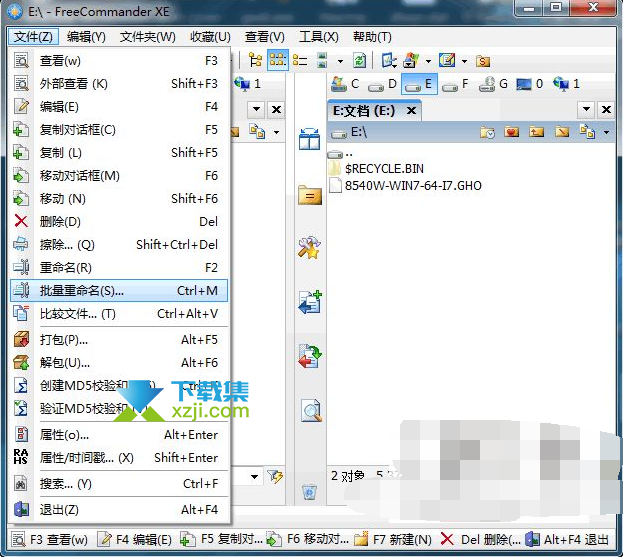Choose 外部查看 (K) menu entry
623x557 pixels.
coord(119,84)
